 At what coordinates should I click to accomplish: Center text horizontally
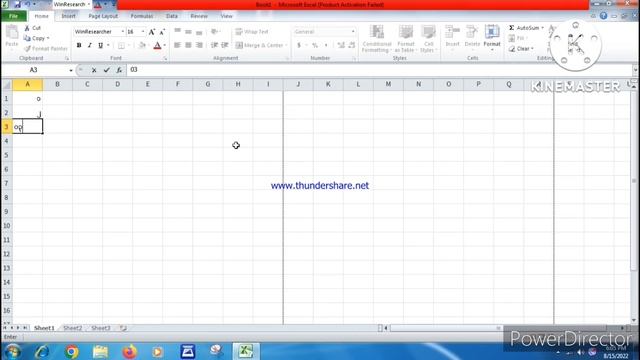point(188,45)
